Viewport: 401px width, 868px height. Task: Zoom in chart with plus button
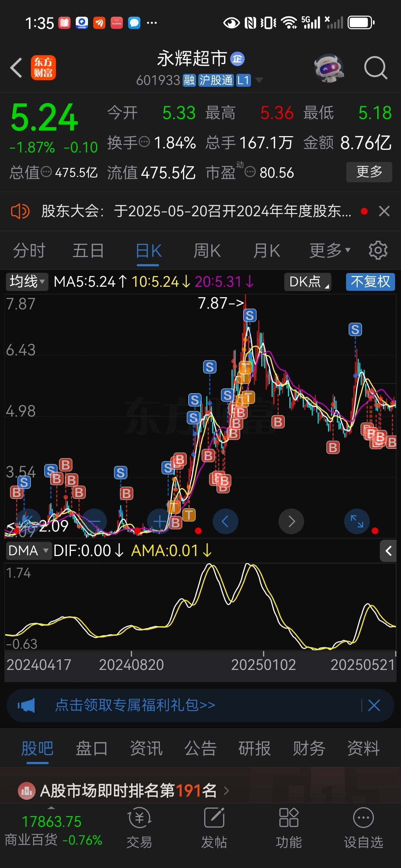tap(160, 522)
